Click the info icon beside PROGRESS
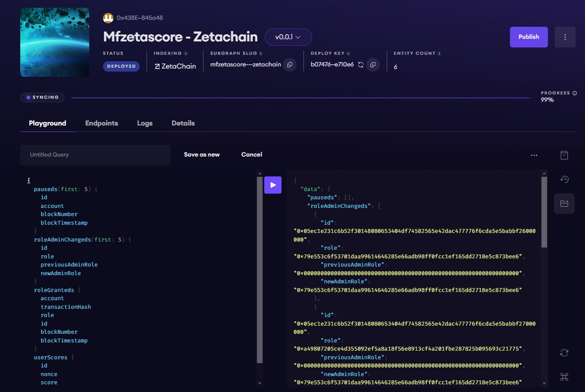The width and height of the screenshot is (585, 392). (574, 93)
